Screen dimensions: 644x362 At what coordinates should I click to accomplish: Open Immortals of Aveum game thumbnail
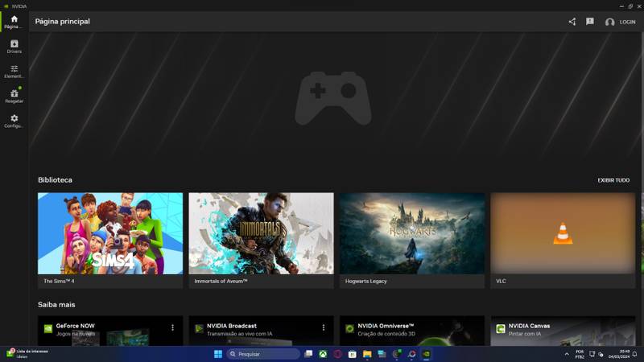point(261,233)
